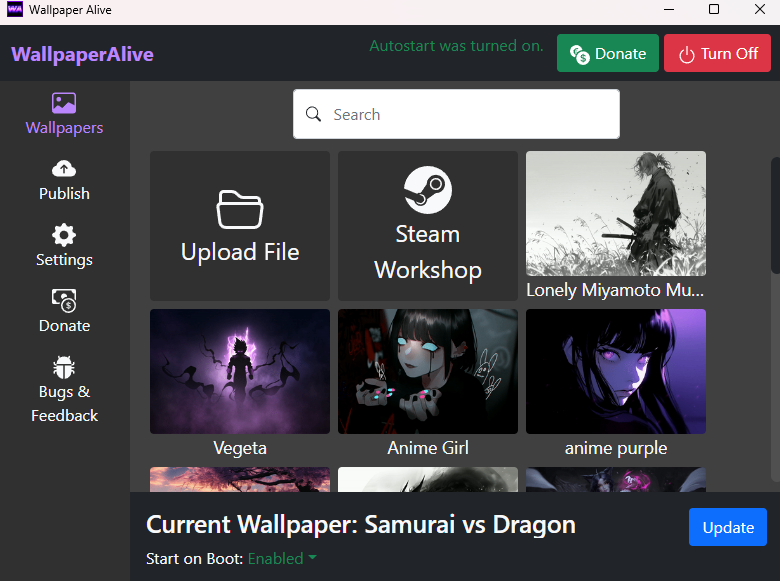The width and height of the screenshot is (780, 581).
Task: Click the WallpaperAlive logo text
Action: [83, 54]
